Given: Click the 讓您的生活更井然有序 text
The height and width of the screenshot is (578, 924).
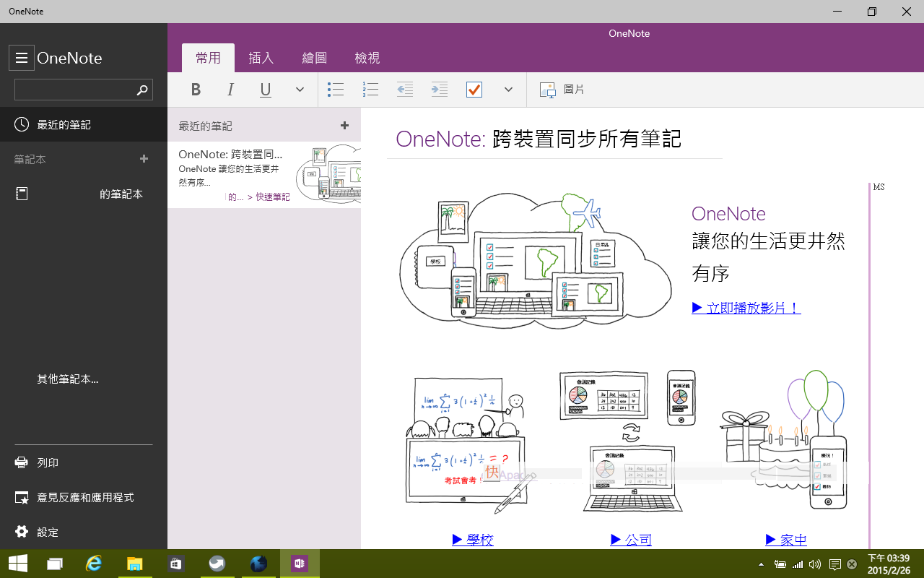Looking at the screenshot, I should tap(769, 257).
